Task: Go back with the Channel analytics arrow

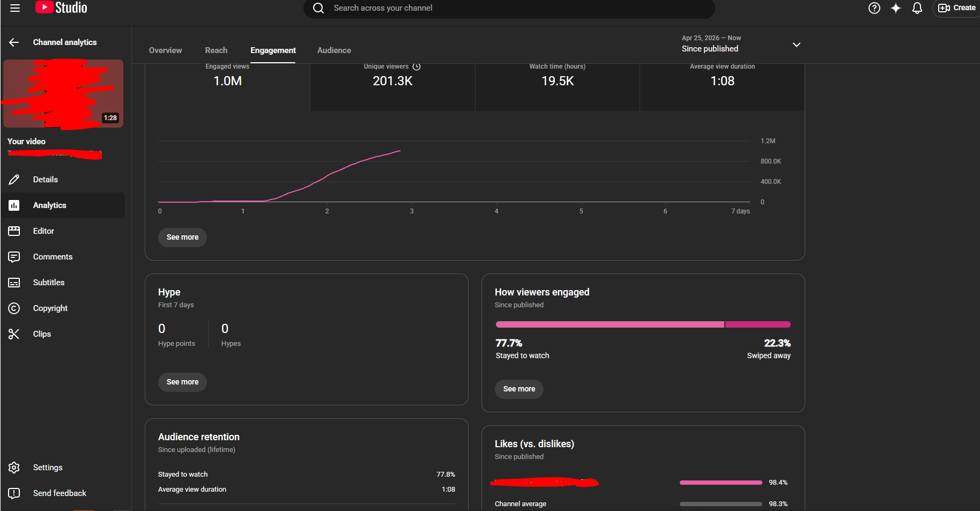Action: click(14, 42)
